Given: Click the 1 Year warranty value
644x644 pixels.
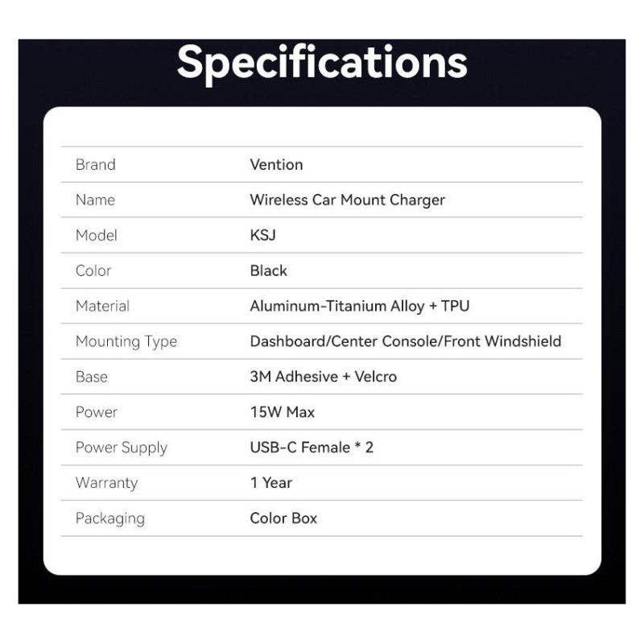Looking at the screenshot, I should [x=270, y=483].
